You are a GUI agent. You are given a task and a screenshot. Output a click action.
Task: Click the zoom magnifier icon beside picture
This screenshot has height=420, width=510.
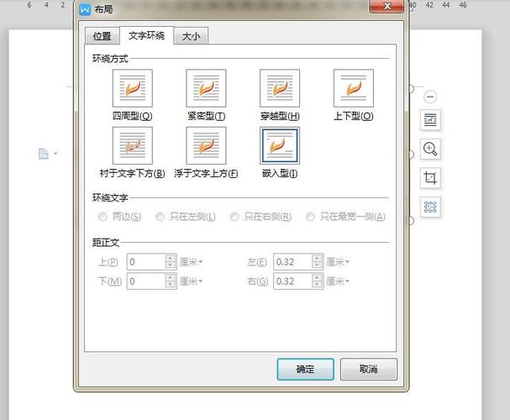point(430,149)
